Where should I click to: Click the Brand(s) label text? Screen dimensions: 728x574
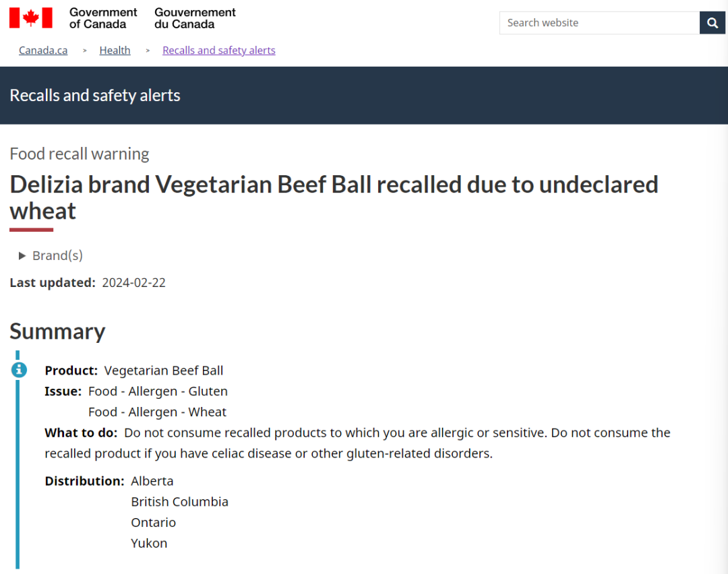click(x=57, y=256)
